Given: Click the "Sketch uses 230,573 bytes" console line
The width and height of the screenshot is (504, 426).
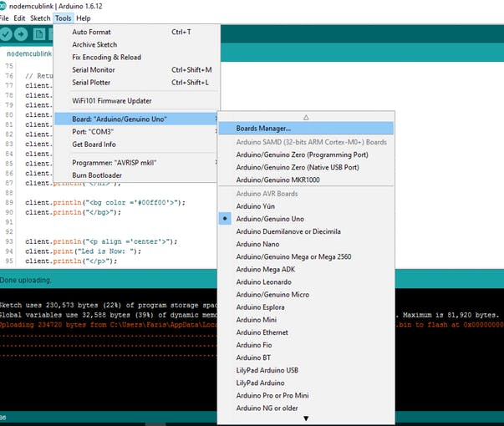Looking at the screenshot, I should tap(109, 305).
